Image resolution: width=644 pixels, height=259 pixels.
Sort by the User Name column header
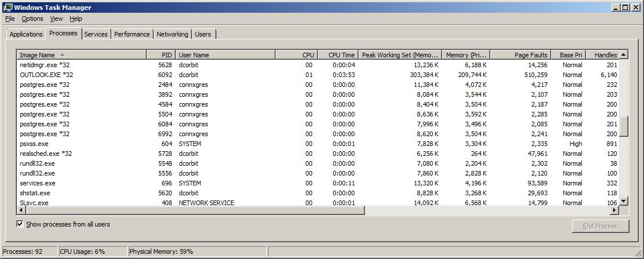225,55
